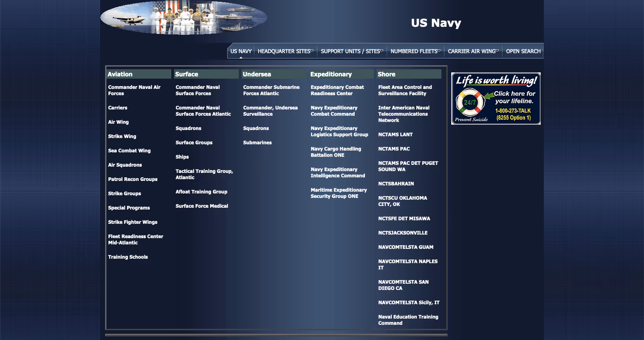Click the suicide prevention lifeline banner
The width and height of the screenshot is (644, 340).
(x=496, y=98)
